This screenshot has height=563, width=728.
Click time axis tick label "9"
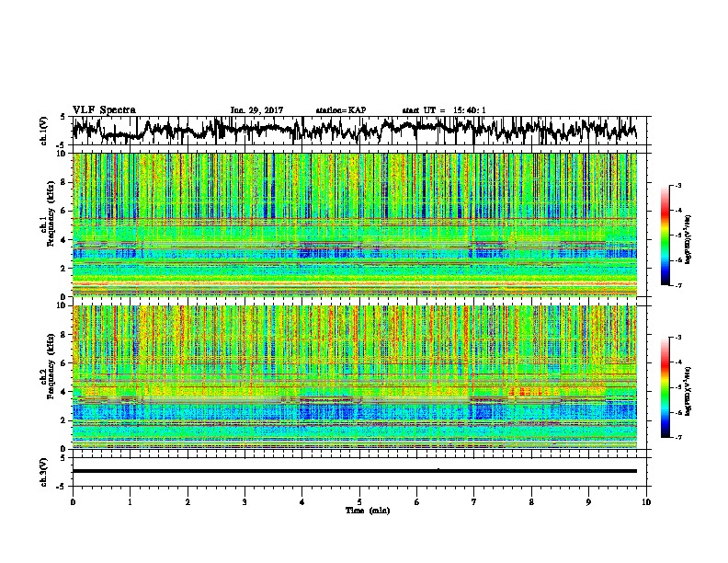[x=588, y=502]
